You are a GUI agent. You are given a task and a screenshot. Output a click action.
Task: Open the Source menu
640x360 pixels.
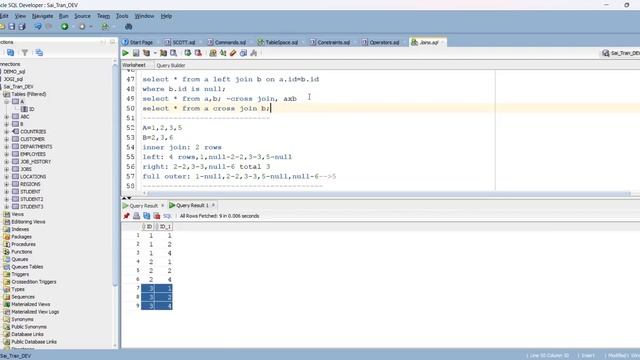82,16
